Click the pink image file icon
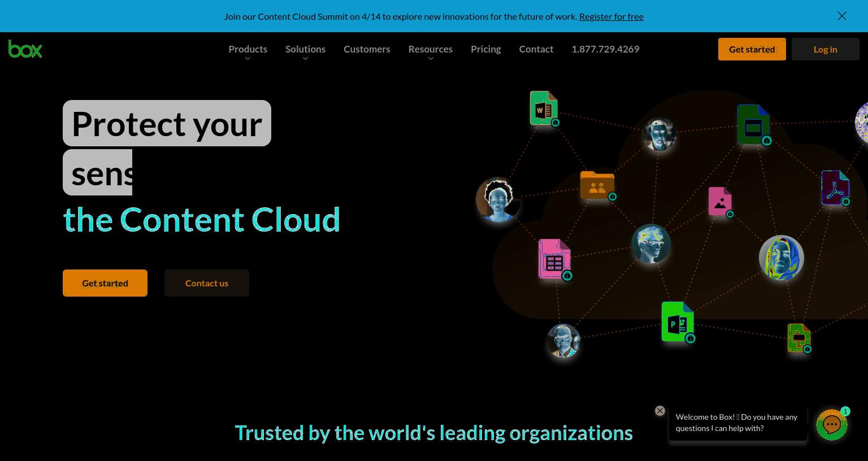The image size is (868, 461). pos(720,201)
